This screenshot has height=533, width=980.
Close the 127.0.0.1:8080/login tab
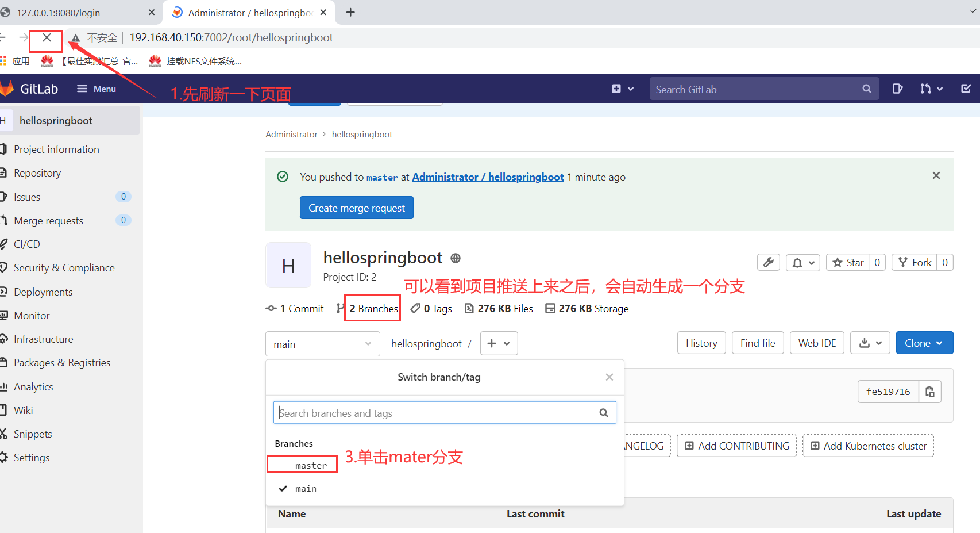pyautogui.click(x=151, y=12)
